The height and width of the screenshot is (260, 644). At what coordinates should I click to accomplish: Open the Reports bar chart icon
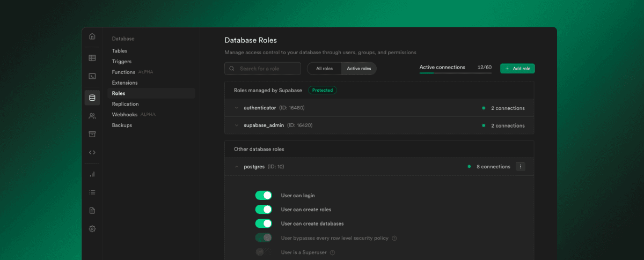(92, 174)
